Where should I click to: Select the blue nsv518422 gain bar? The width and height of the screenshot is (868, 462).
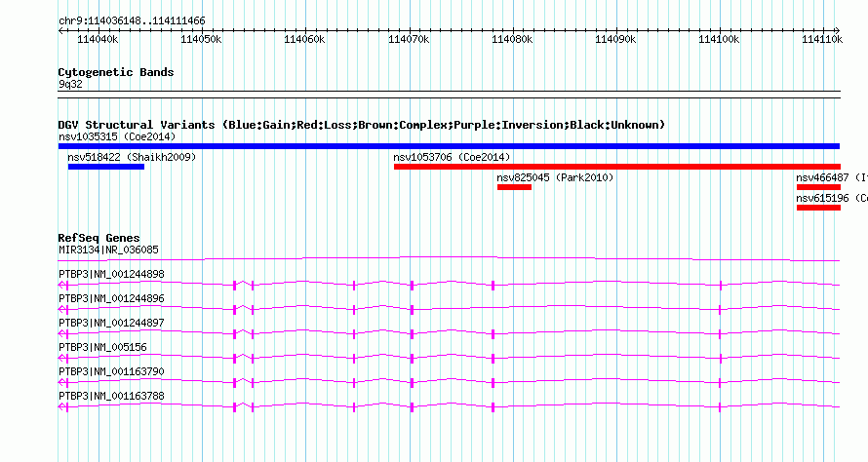click(106, 167)
